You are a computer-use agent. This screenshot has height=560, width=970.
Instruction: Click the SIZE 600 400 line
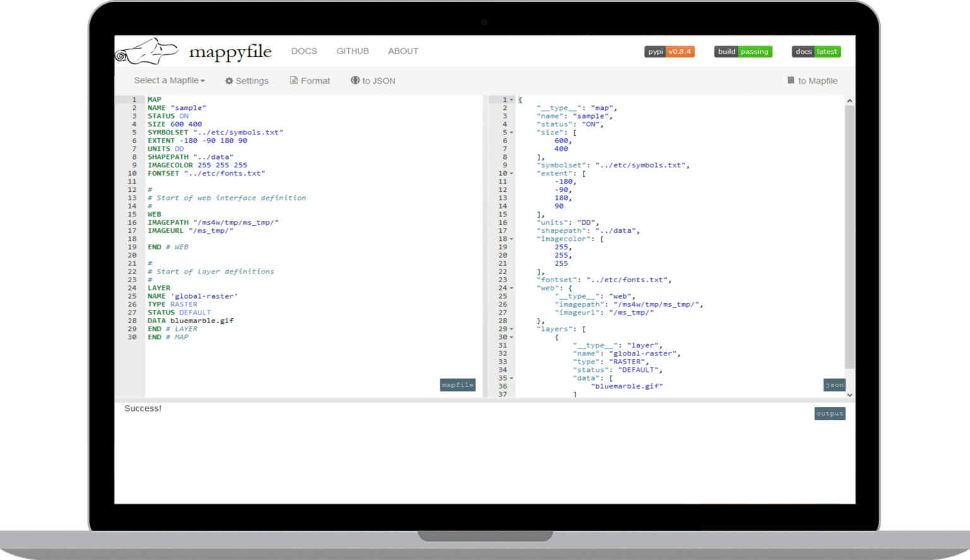[175, 124]
